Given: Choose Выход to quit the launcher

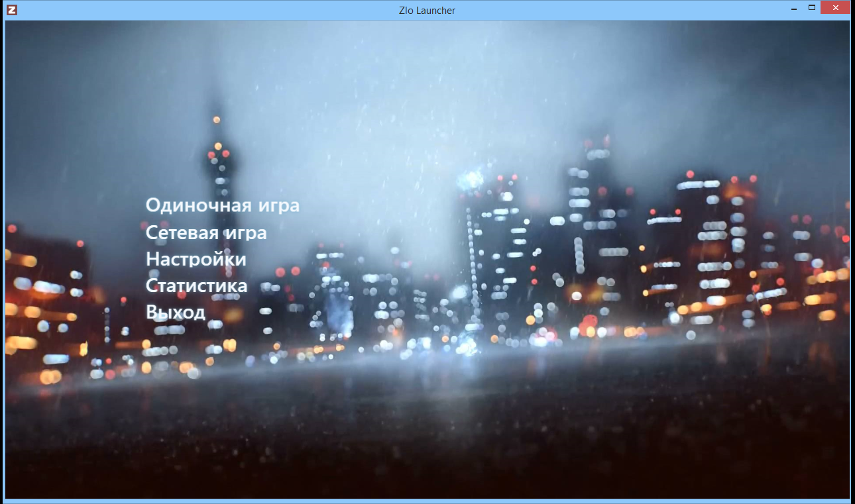Looking at the screenshot, I should tap(176, 312).
